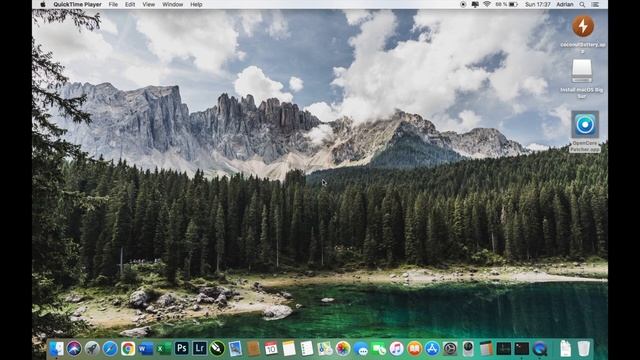Open Safari from the Dock
The width and height of the screenshot is (640, 360).
coord(110,349)
